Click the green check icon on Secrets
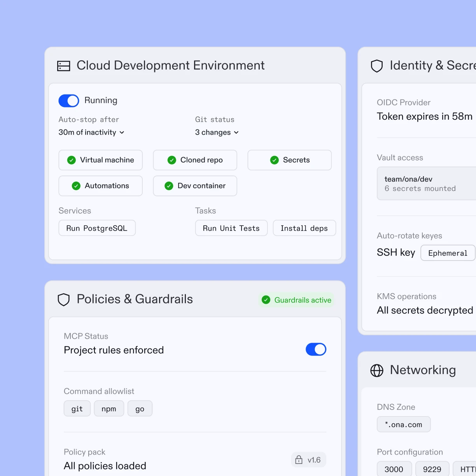This screenshot has width=476, height=476. pyautogui.click(x=275, y=160)
